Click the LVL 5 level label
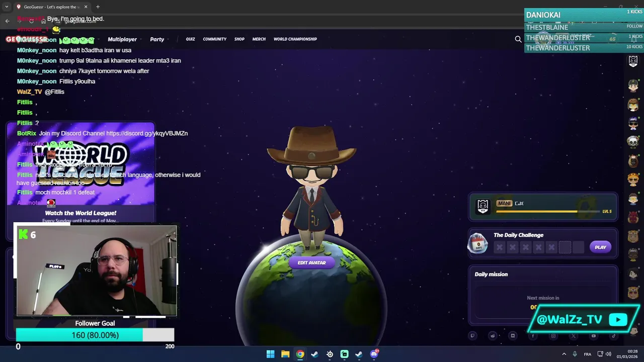The image size is (644, 362). 607,211
